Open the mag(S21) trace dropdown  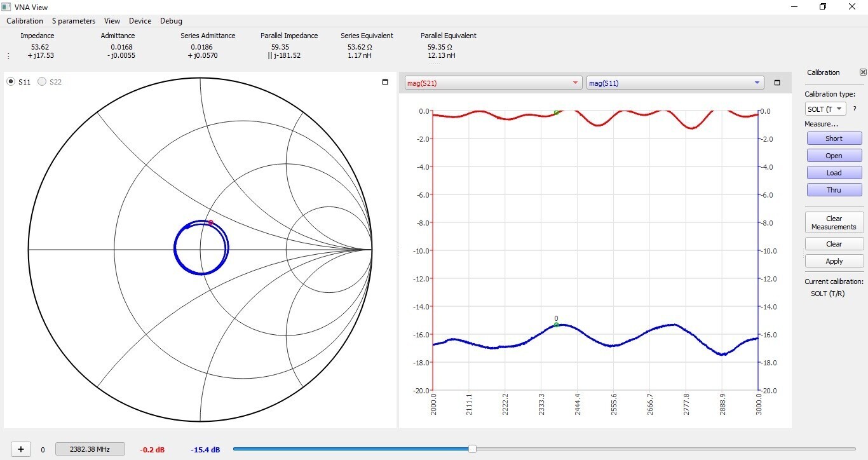(x=492, y=83)
